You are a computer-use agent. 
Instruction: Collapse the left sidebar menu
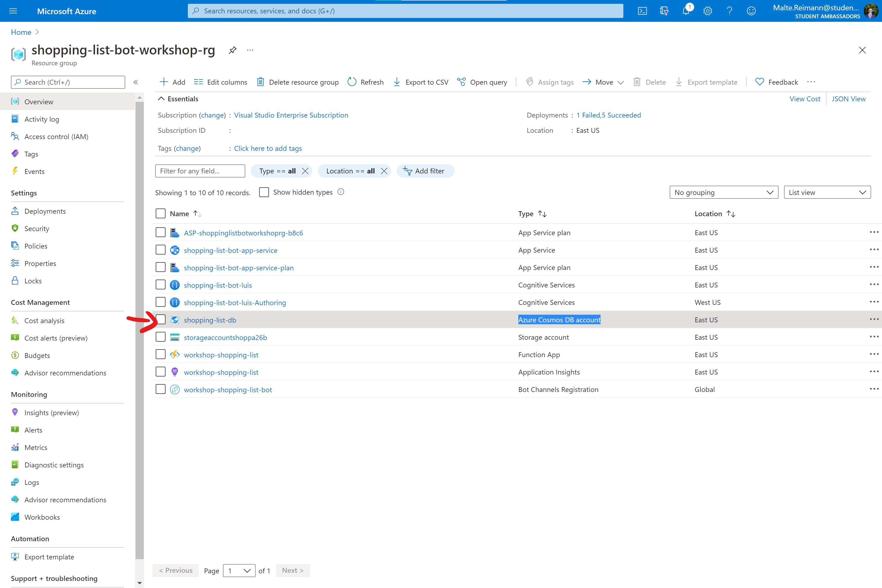[x=136, y=82]
